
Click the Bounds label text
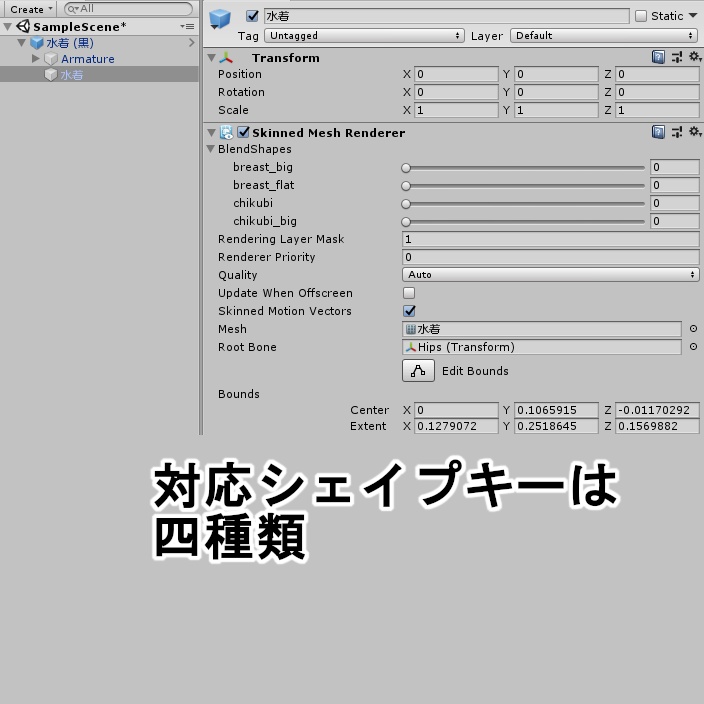coord(239,394)
